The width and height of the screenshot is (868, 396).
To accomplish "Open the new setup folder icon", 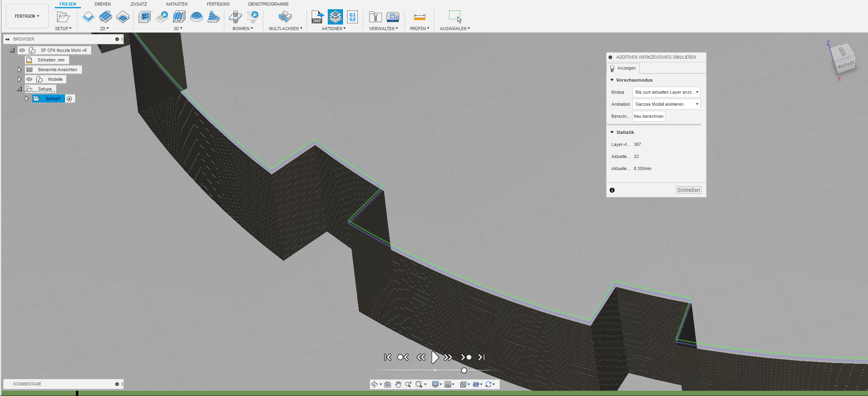I will (x=63, y=17).
